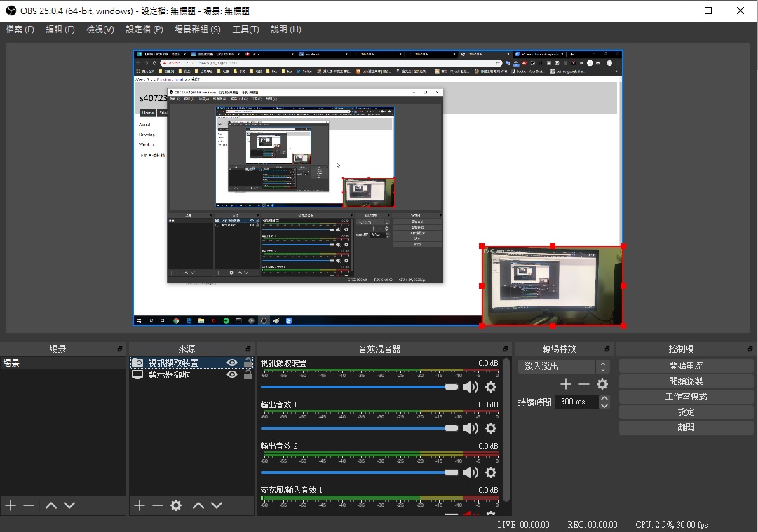Pop out the 音效混音器 dock panel
This screenshot has width=758, height=532.
click(x=506, y=349)
